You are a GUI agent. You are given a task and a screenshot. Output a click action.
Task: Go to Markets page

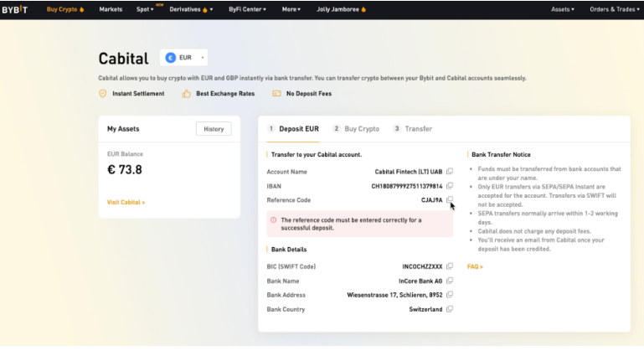111,9
